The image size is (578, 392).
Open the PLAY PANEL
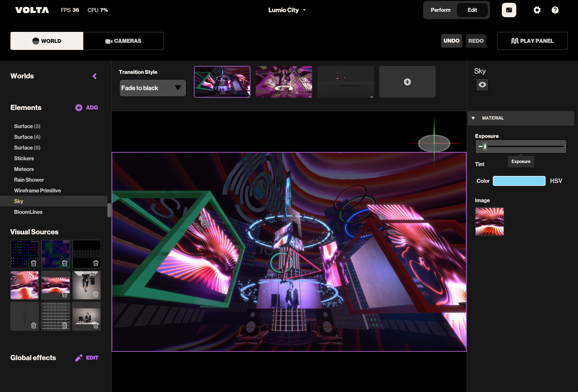(532, 41)
